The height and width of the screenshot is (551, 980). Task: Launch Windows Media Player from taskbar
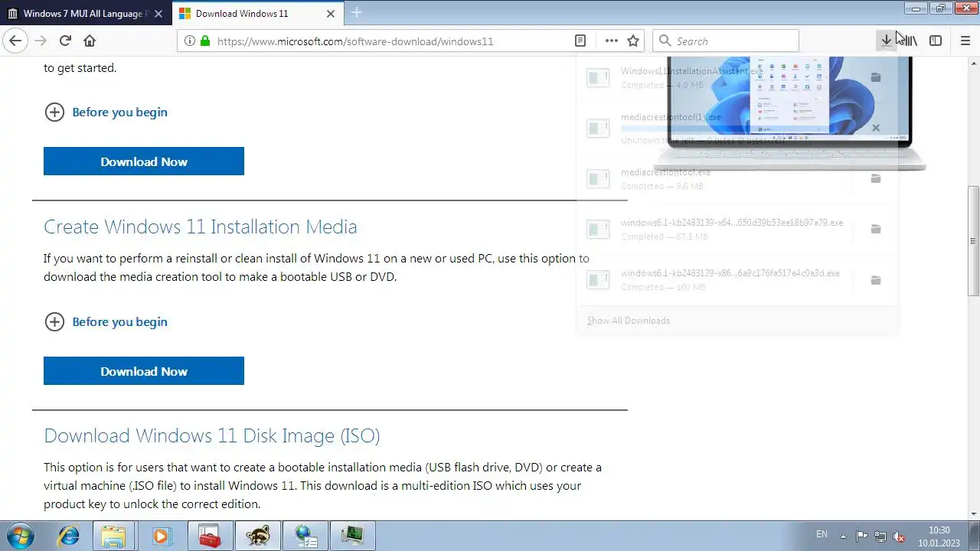(161, 536)
